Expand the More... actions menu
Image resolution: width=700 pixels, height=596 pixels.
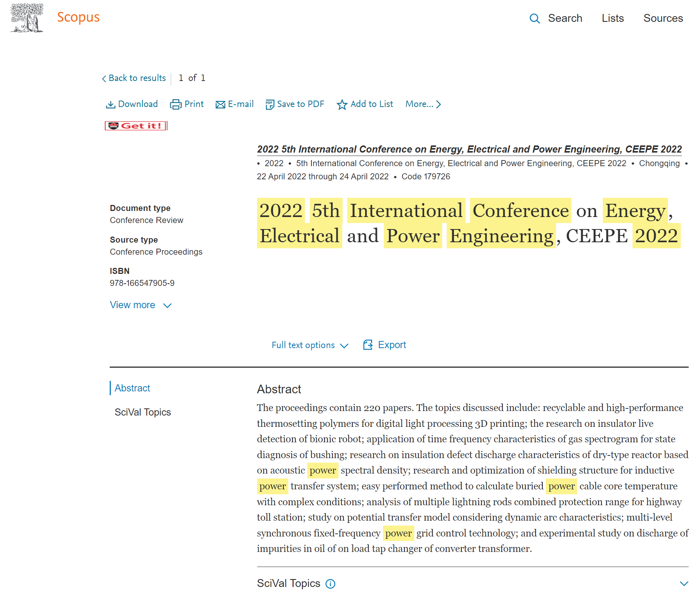pyautogui.click(x=423, y=104)
